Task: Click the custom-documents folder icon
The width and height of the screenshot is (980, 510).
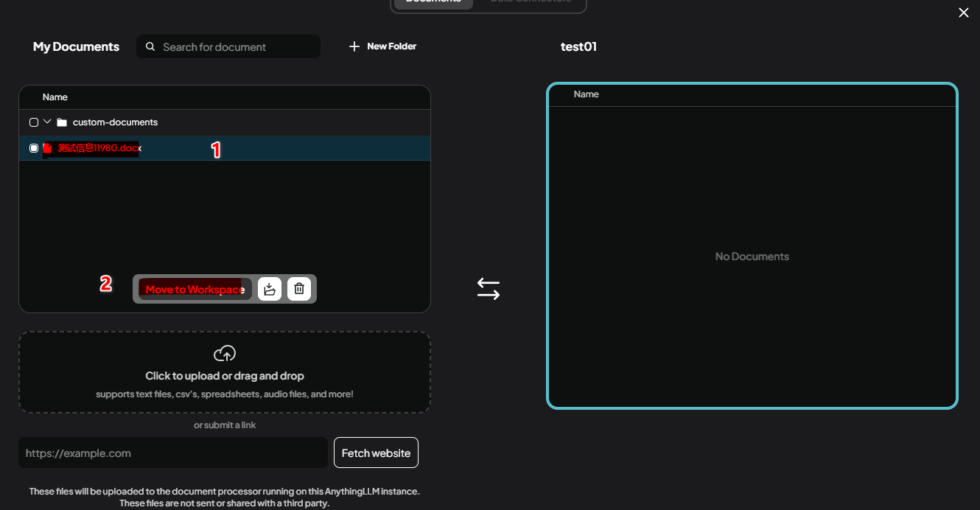Action: 62,122
